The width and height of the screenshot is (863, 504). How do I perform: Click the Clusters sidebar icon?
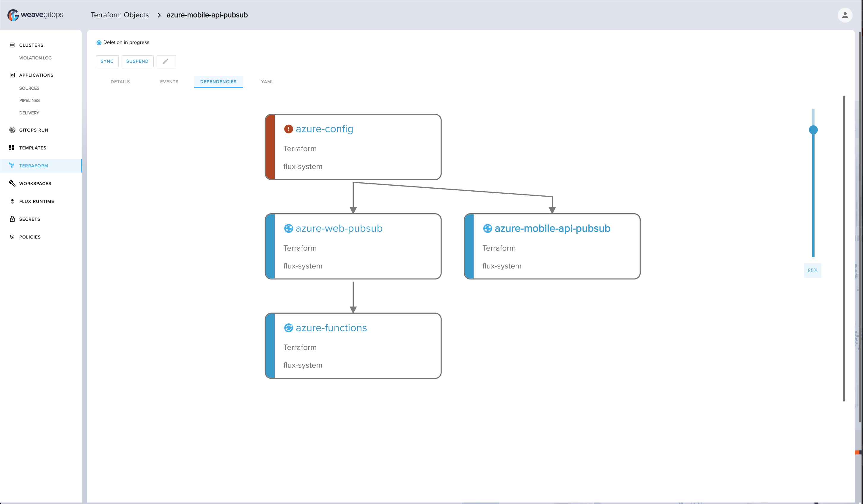(x=12, y=45)
